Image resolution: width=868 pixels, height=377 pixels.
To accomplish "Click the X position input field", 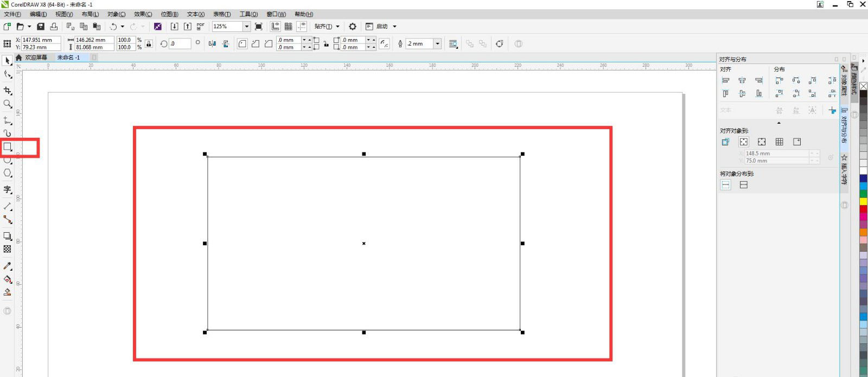I will point(40,40).
